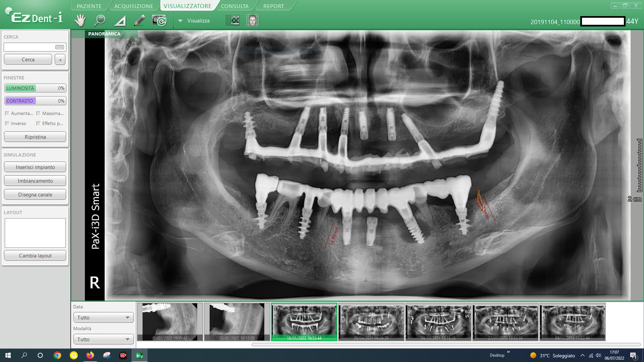Switch to the PAZIENTE tab
The image size is (644, 362).
89,6
